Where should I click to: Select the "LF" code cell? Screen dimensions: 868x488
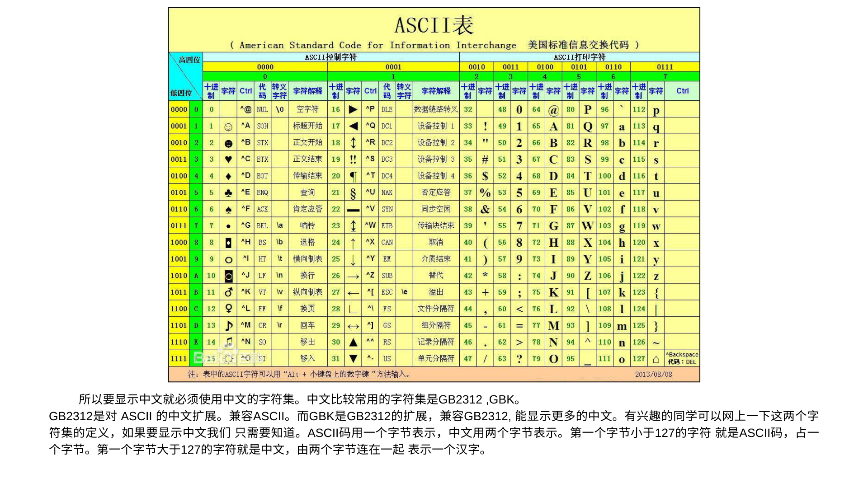coord(262,276)
